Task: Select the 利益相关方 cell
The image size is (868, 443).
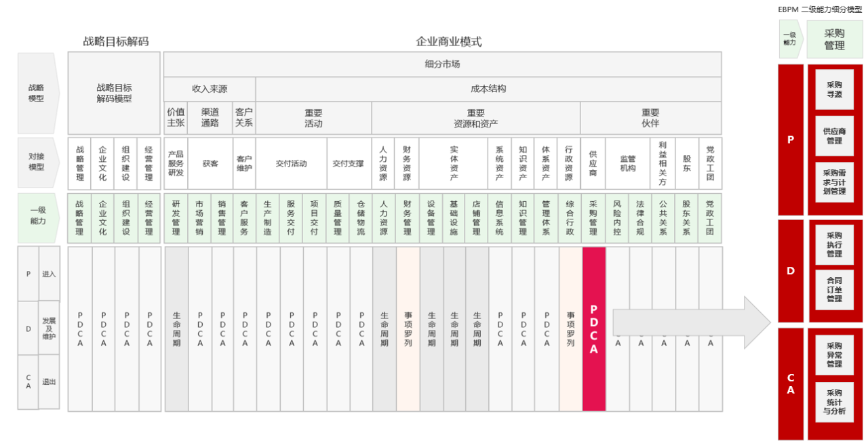Action: (x=663, y=163)
